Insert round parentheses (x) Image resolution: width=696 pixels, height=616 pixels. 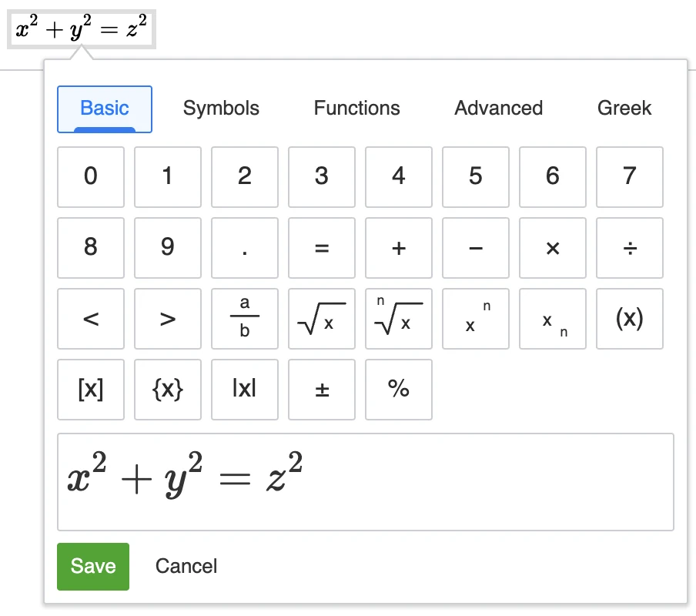pyautogui.click(x=630, y=319)
